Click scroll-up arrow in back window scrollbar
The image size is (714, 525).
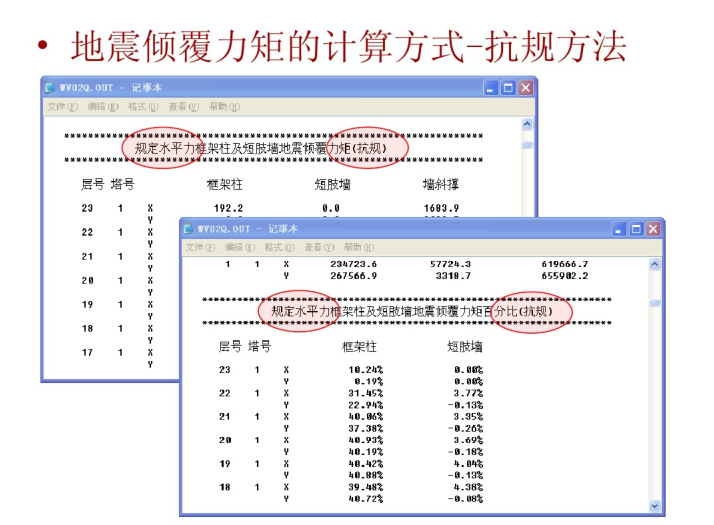click(x=527, y=124)
